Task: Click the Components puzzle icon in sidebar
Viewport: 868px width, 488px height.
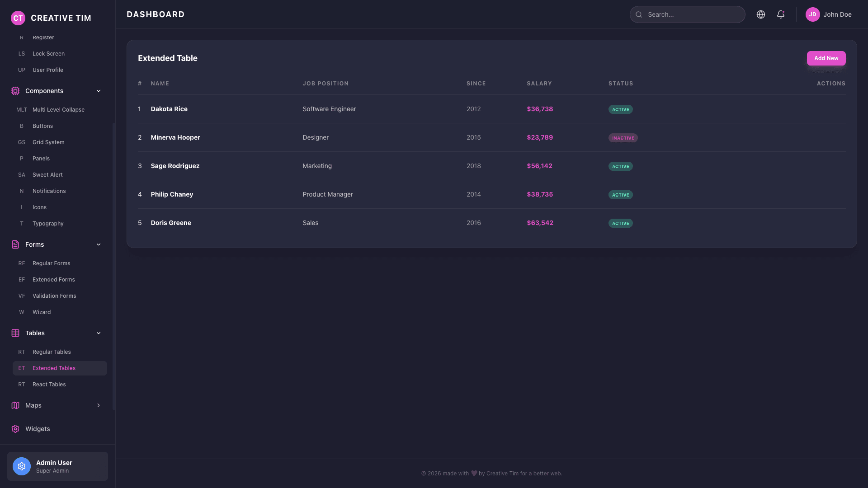Action: 15,91
